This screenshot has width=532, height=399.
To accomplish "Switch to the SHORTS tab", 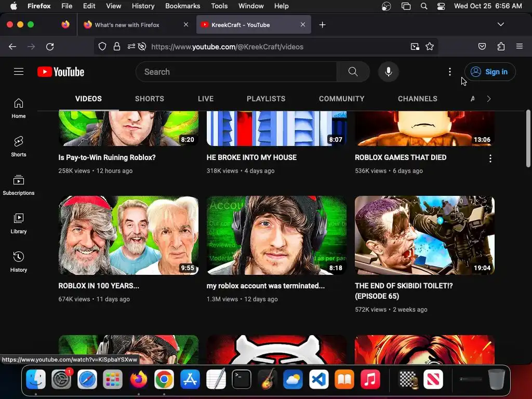I will 150,99.
